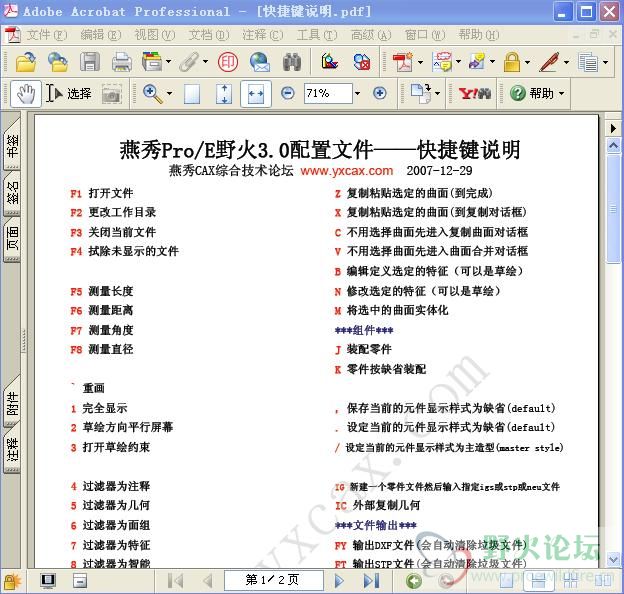Viewport: 624px width, 594px height.
Task: Open the Sign pen dropdown arrow
Action: [x=566, y=62]
